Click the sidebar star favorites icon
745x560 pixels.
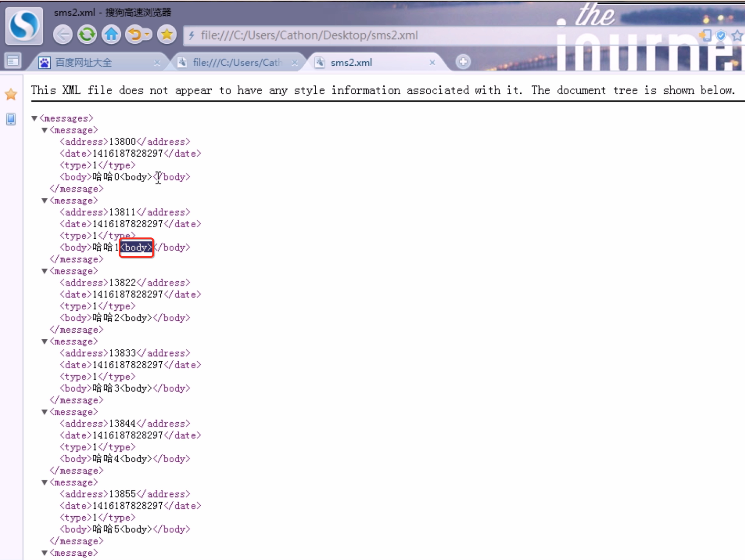pyautogui.click(x=11, y=94)
